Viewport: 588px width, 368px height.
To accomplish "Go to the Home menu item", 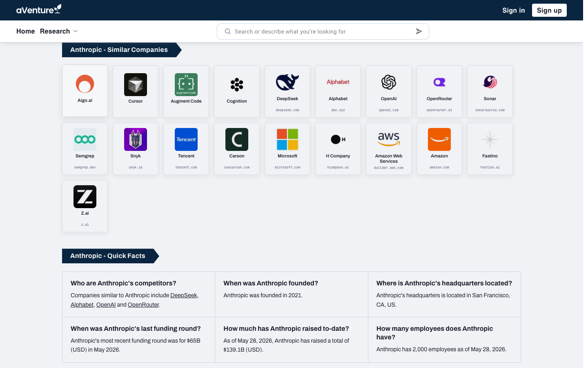I will pos(26,31).
